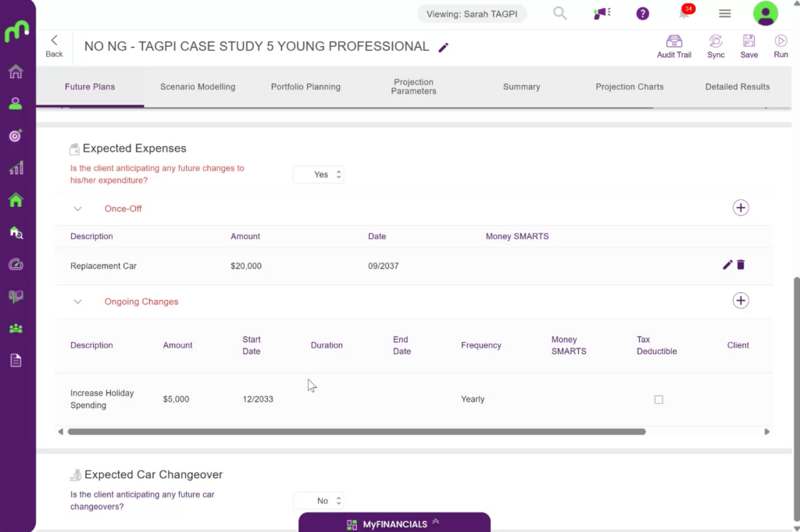Screen dimensions: 800x532
Task: Select the 09/2037 date cell
Action: (x=383, y=266)
